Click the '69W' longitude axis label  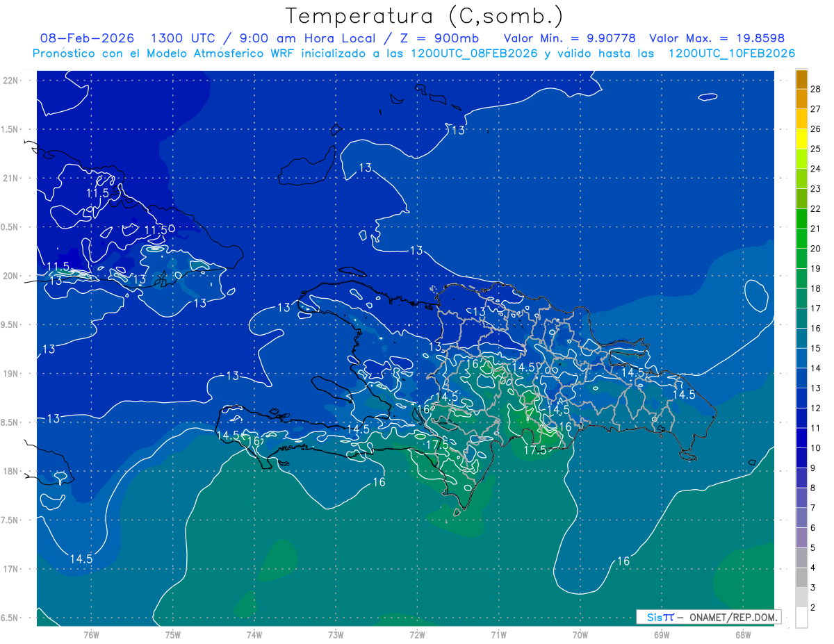click(x=662, y=634)
